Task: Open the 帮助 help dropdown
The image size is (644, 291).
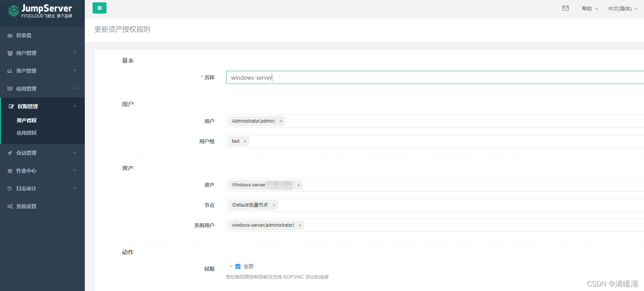Action: tap(590, 9)
